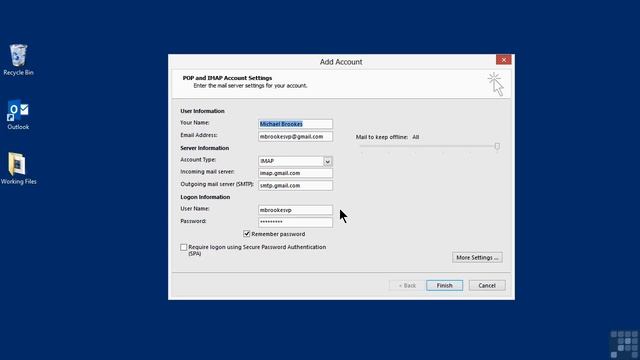
Task: Click the 'Logon Information' section label
Action: pyautogui.click(x=205, y=197)
